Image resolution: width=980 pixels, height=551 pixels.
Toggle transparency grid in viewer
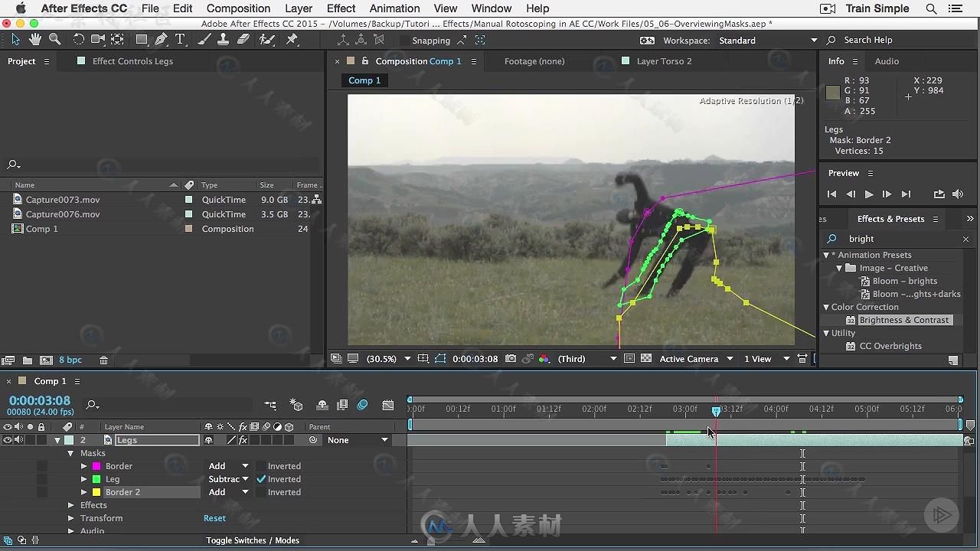646,359
